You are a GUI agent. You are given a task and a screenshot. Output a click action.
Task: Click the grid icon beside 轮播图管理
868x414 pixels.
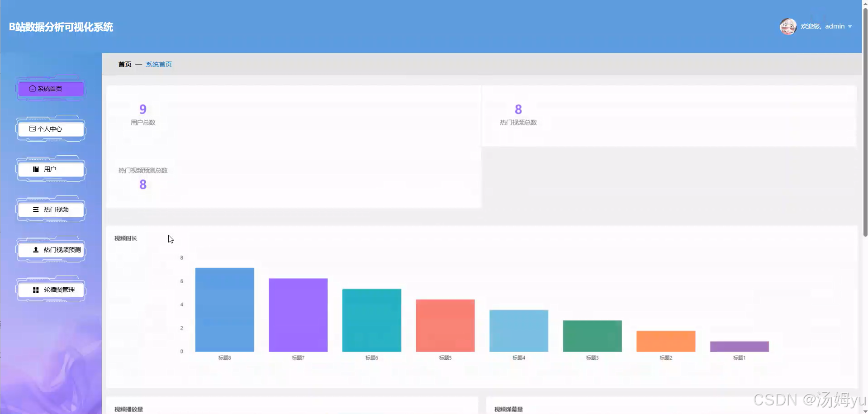(x=36, y=290)
